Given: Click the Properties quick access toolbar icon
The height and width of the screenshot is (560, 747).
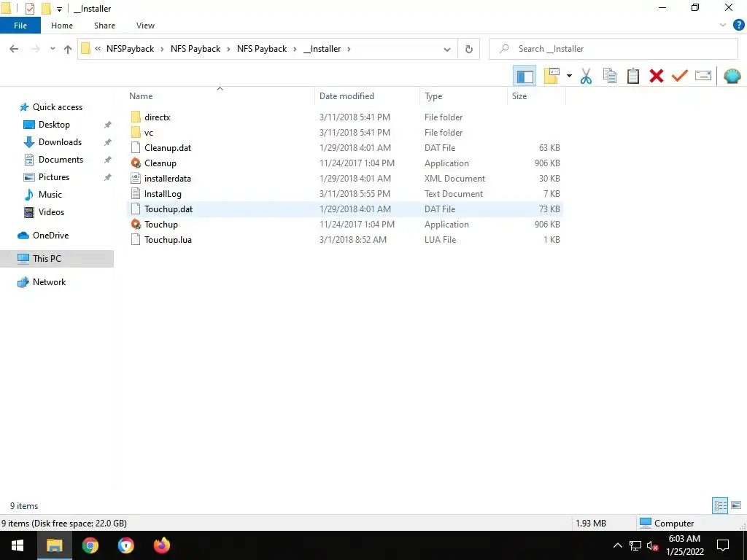Looking at the screenshot, I should (29, 9).
